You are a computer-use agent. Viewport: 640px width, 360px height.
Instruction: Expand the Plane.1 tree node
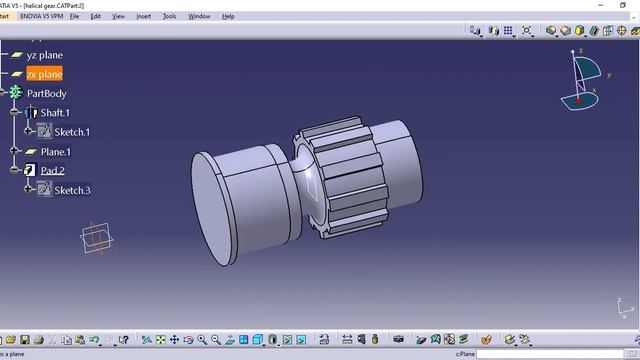[14, 151]
